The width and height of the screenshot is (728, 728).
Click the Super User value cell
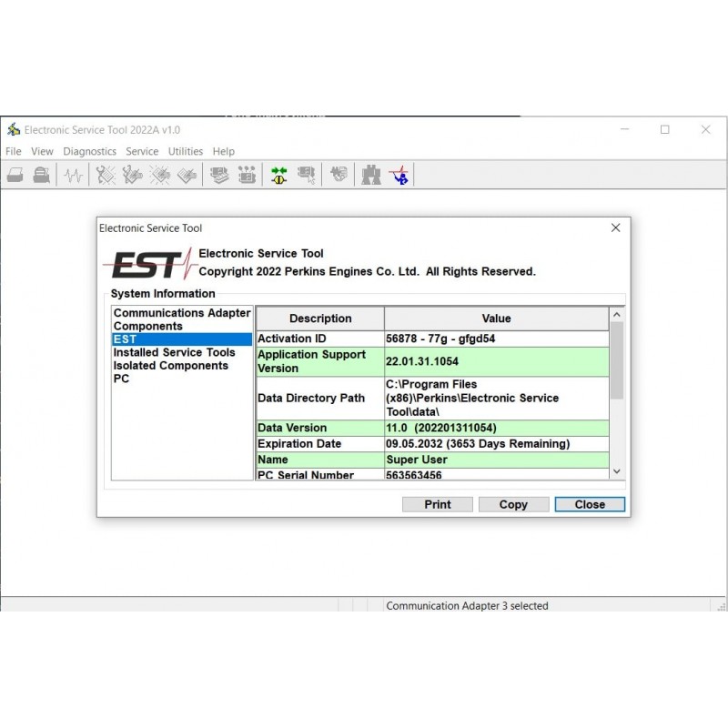pos(496,460)
